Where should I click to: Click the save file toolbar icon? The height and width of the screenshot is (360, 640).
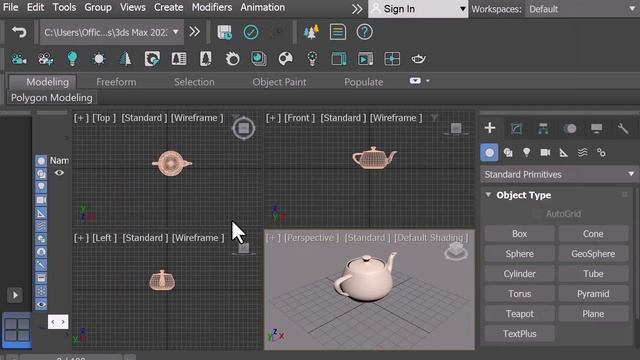tap(224, 32)
